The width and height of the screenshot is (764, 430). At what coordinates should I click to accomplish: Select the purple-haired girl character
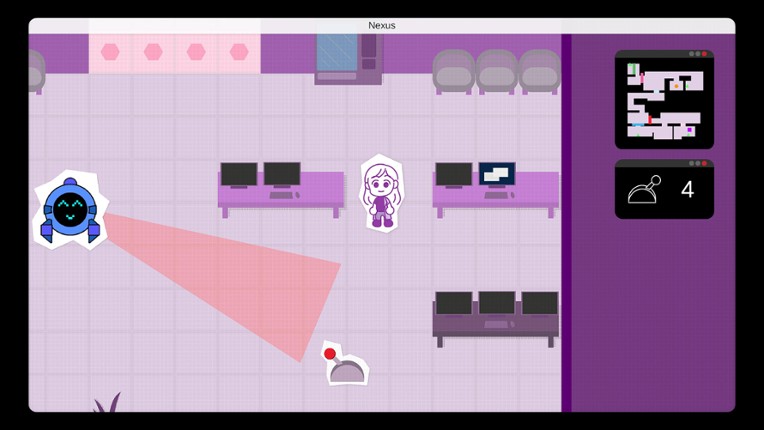pyautogui.click(x=381, y=193)
